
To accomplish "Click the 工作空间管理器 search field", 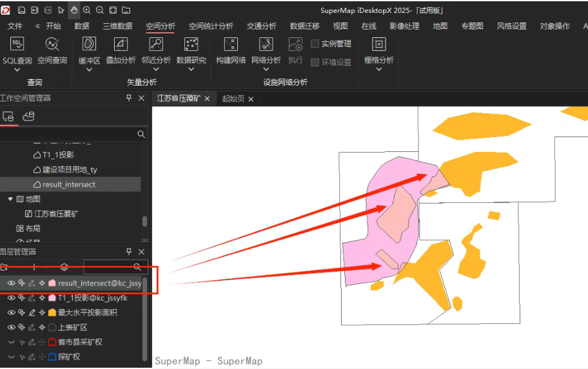I will click(x=73, y=134).
